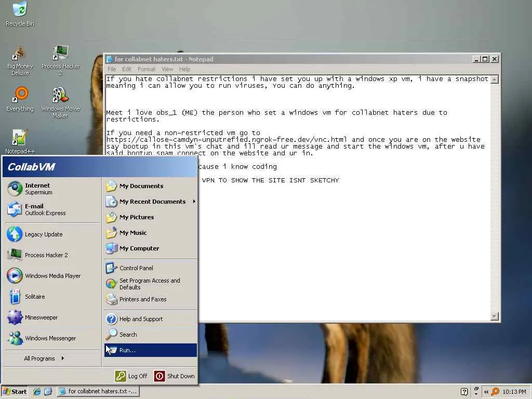
Task: Open Windows Movie Maker desktop shortcut
Action: point(60,103)
